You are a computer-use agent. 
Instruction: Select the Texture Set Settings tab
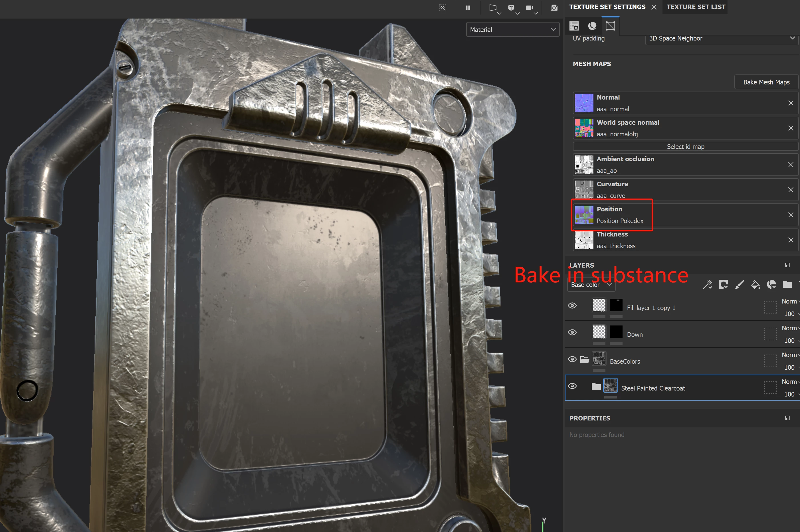tap(607, 7)
